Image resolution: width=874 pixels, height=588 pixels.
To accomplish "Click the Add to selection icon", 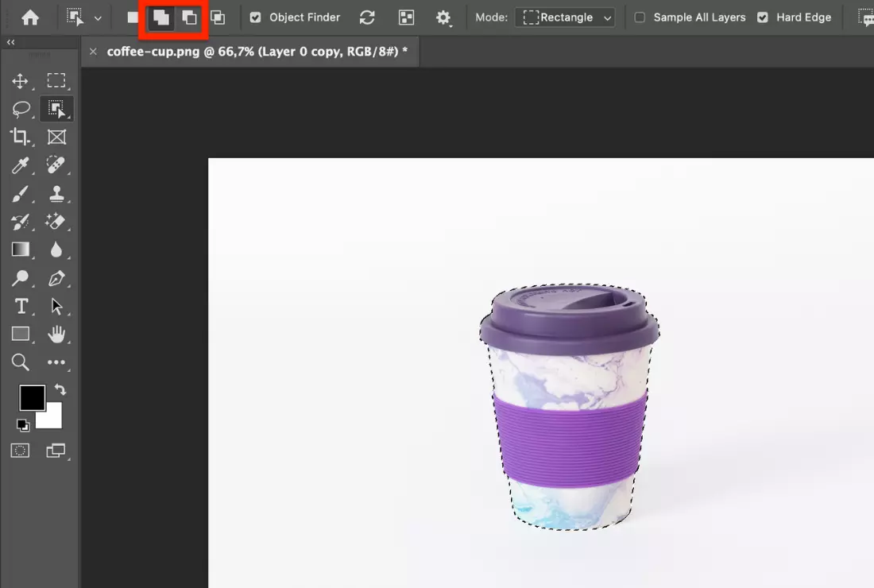I will pyautogui.click(x=161, y=17).
